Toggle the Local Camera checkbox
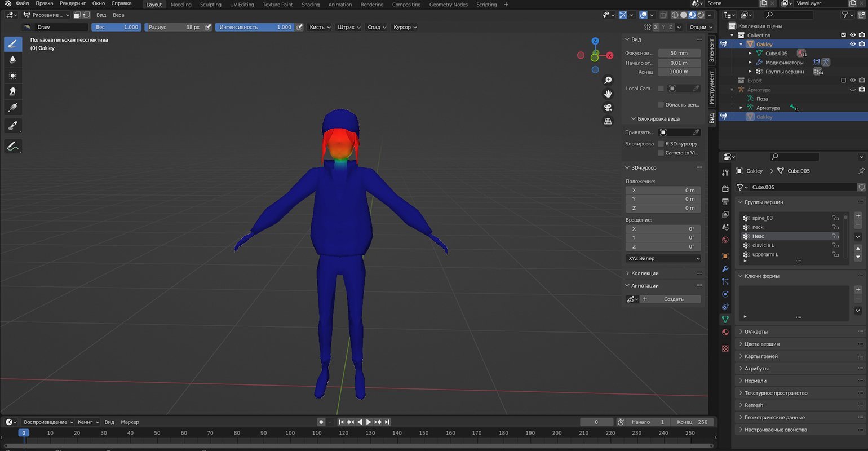Viewport: 868px width, 451px height. pyautogui.click(x=661, y=89)
